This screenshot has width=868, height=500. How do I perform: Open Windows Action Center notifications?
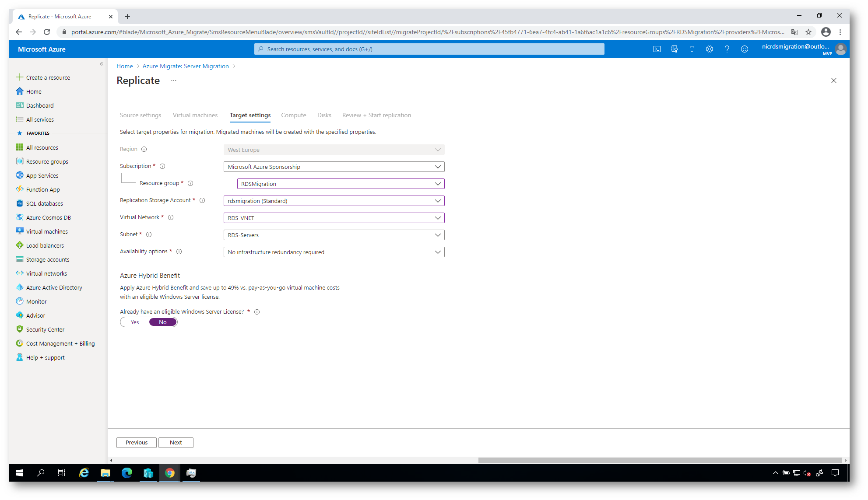coord(835,473)
